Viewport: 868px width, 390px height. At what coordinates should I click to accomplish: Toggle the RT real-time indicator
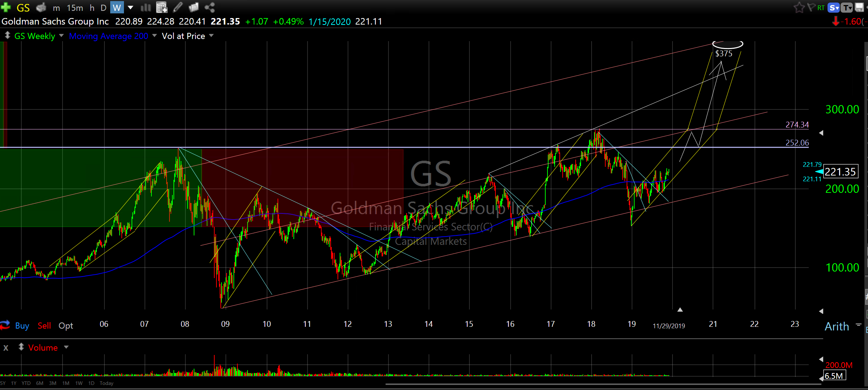point(821,8)
